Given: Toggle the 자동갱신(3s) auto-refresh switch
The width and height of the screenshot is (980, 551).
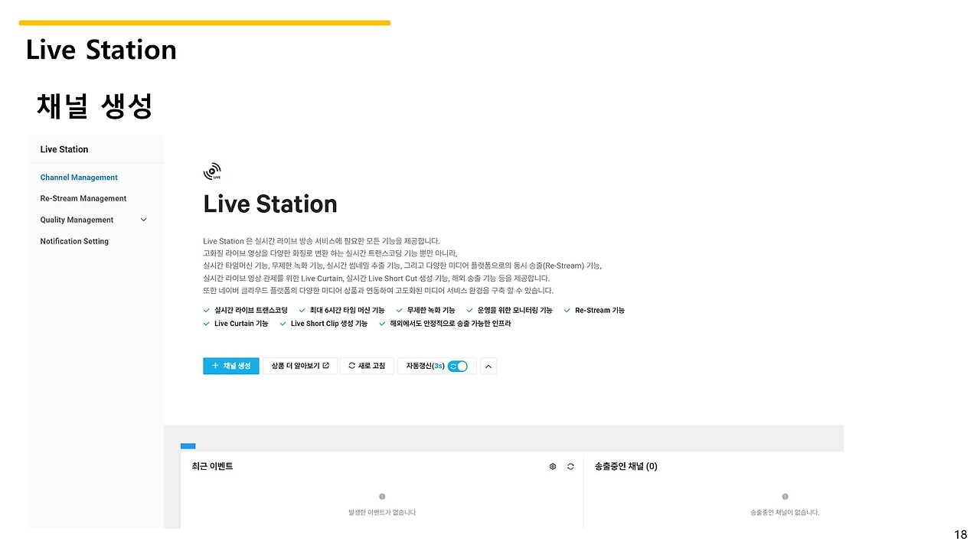Looking at the screenshot, I should click(x=458, y=366).
